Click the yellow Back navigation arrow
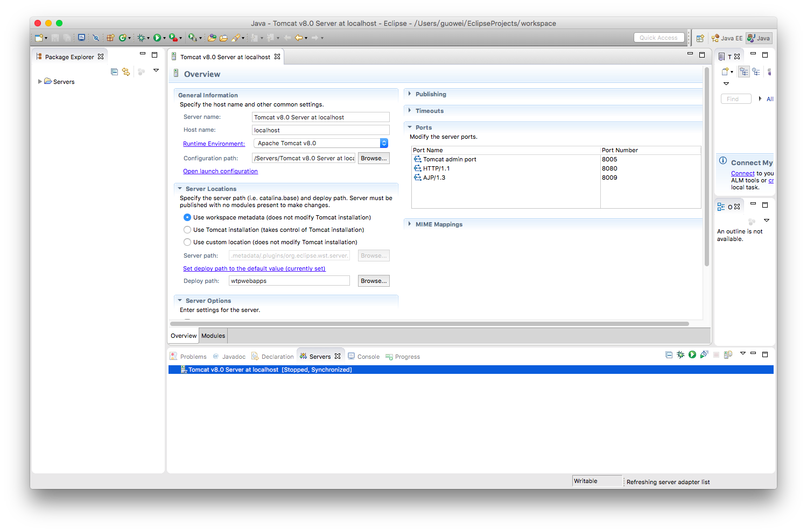 (298, 38)
